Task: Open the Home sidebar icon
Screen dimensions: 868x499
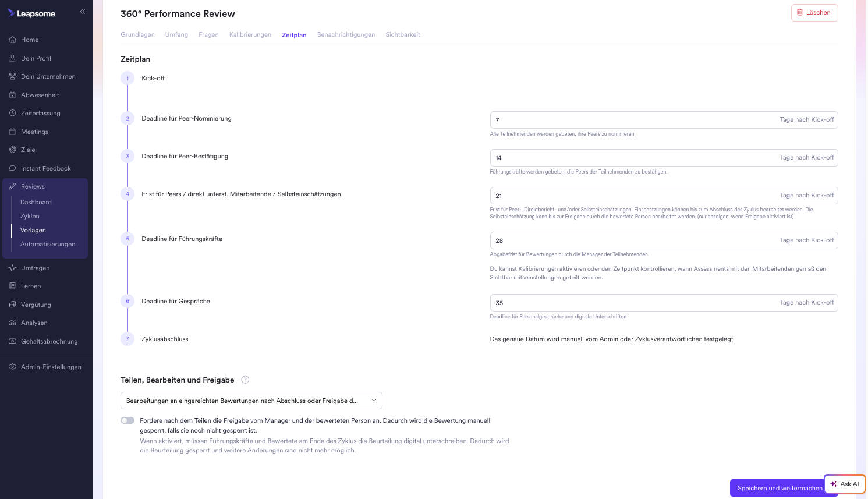Action: click(x=12, y=40)
